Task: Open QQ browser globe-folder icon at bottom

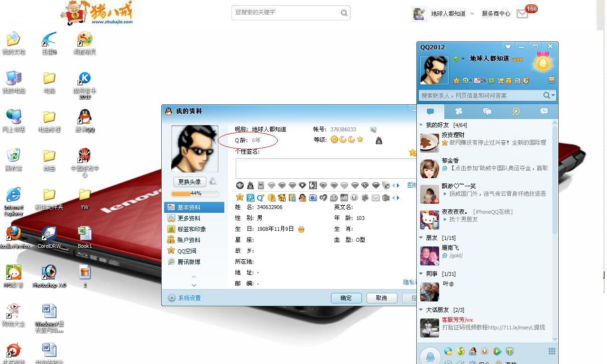Action: (448, 351)
